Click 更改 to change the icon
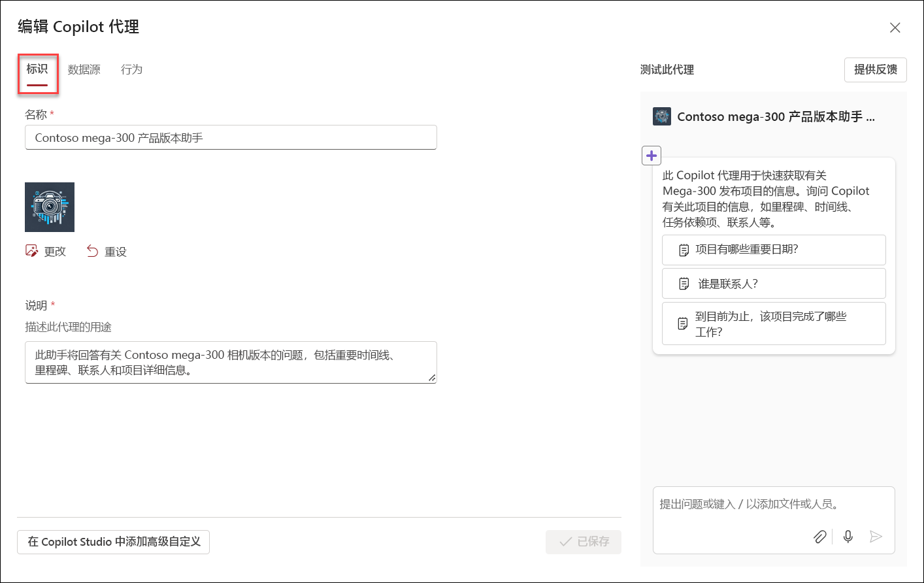Viewport: 924px width, 583px height. point(46,251)
